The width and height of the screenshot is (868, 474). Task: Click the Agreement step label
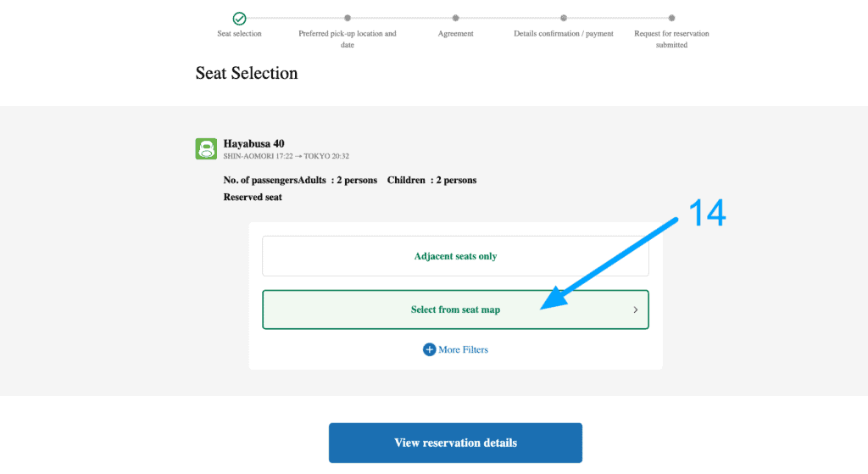click(x=455, y=33)
